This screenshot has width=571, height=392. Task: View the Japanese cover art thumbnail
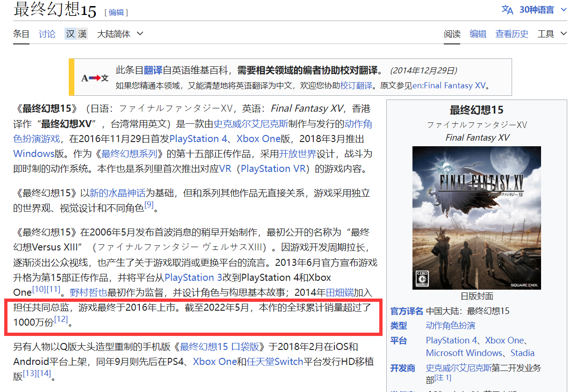tap(476, 218)
